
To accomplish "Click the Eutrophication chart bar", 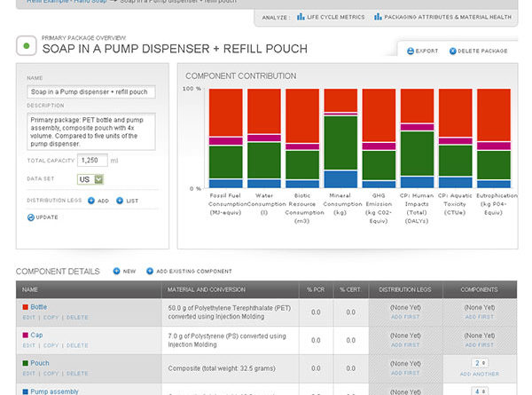I will tap(494, 138).
